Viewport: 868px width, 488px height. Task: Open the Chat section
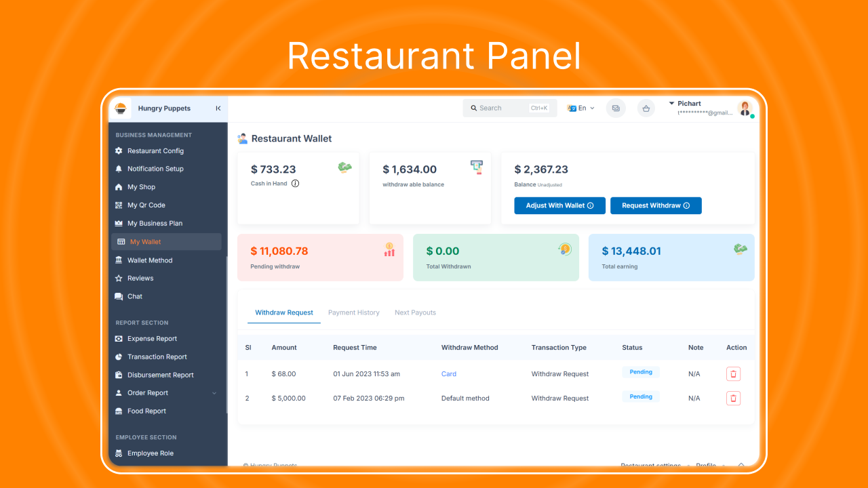click(134, 296)
